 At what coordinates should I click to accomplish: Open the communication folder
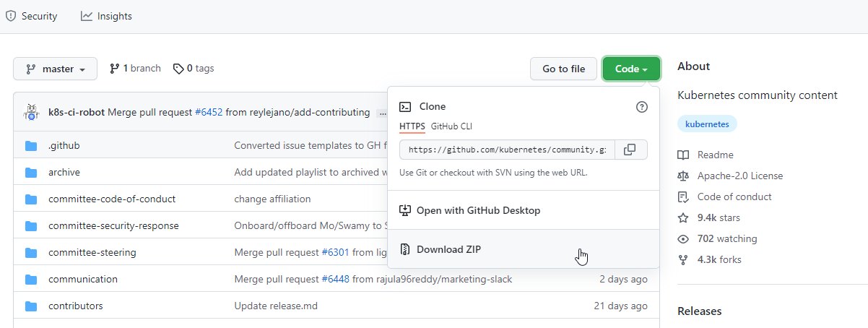83,279
